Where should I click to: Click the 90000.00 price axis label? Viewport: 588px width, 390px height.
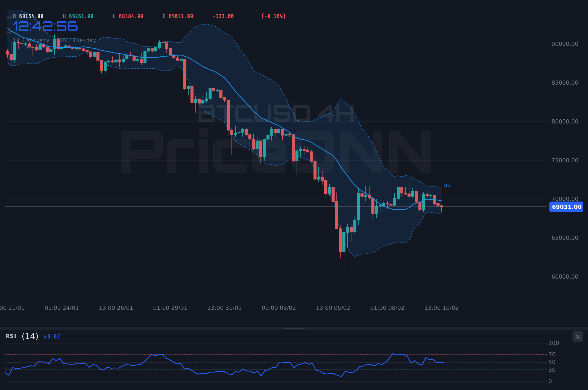(x=565, y=44)
